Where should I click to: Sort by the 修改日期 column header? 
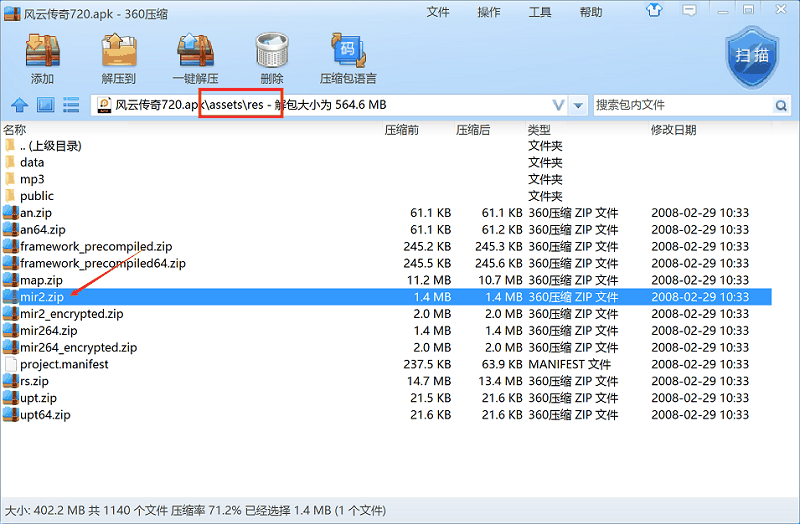673,130
